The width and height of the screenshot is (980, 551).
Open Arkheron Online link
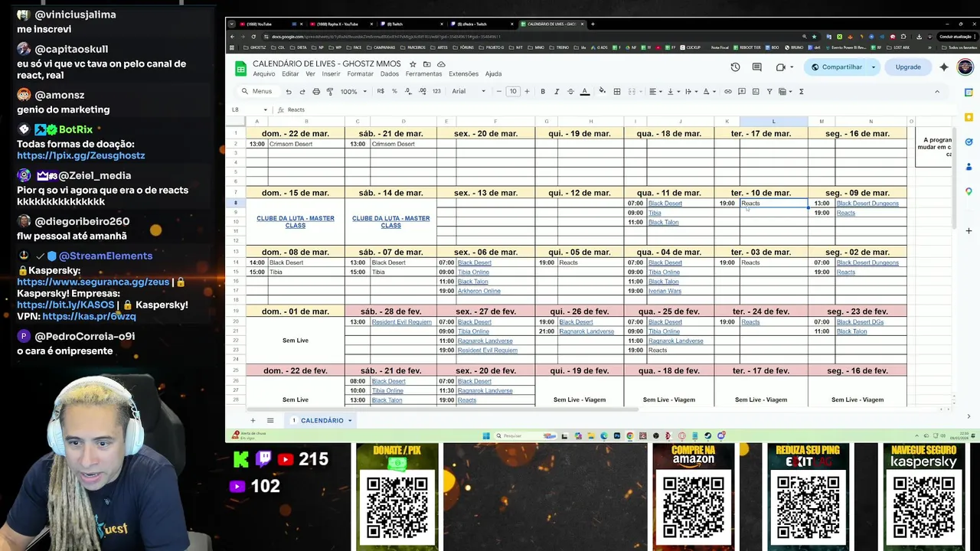pos(479,291)
